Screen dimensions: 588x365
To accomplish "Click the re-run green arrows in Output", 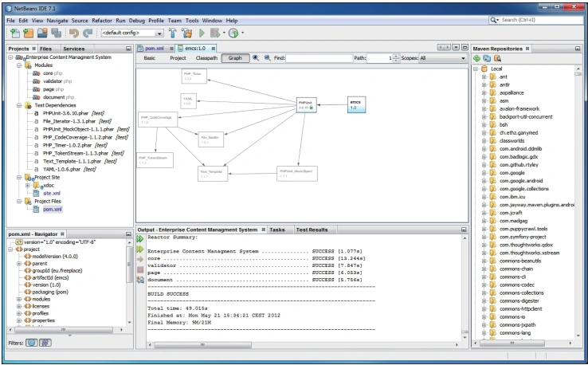I will [x=140, y=239].
